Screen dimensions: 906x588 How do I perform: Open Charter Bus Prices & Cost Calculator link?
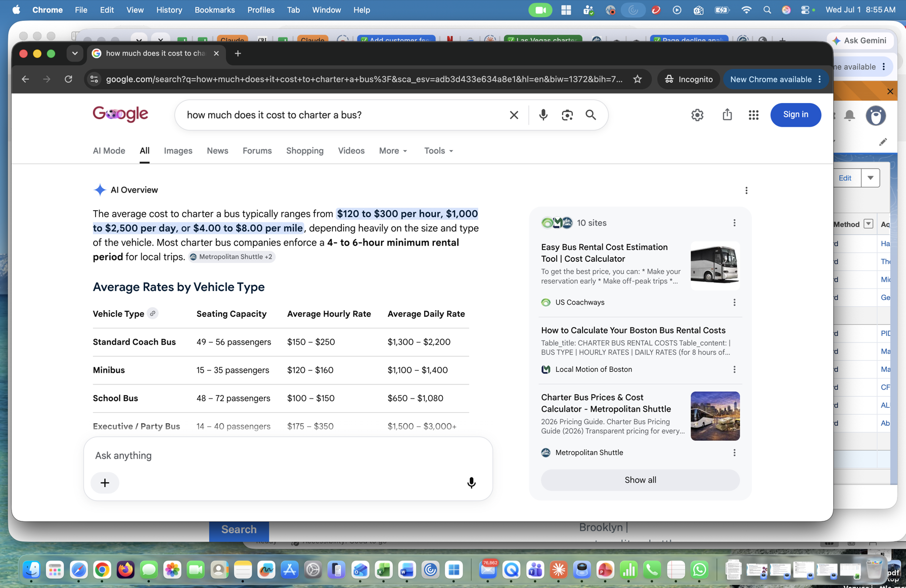[x=606, y=403]
